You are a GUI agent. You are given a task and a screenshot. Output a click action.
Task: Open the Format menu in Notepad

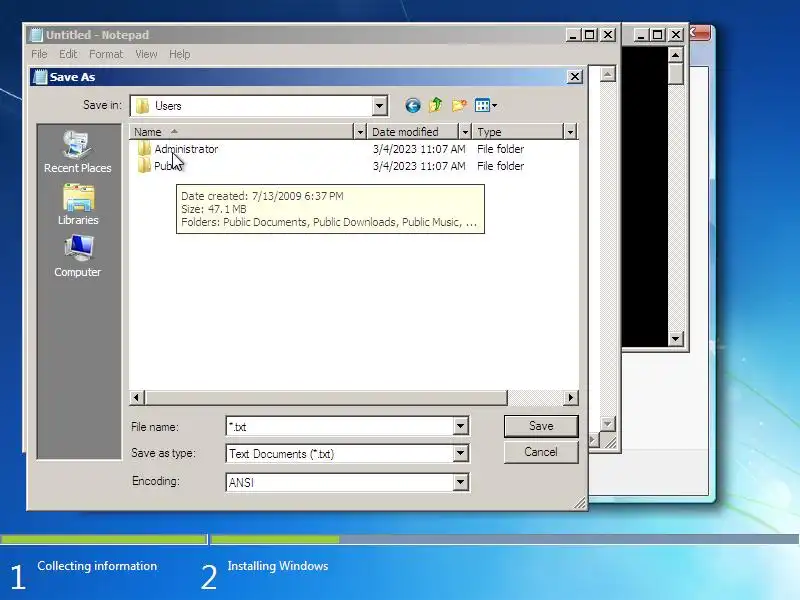pos(106,54)
